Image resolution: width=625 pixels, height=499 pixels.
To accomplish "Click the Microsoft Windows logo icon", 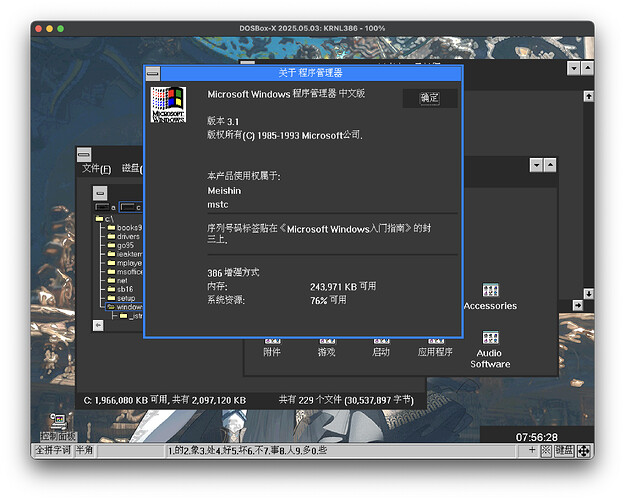I will pos(168,104).
